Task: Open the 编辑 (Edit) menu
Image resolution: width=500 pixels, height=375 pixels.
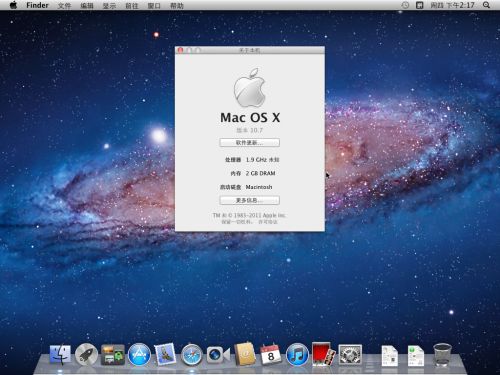Action: (87, 6)
